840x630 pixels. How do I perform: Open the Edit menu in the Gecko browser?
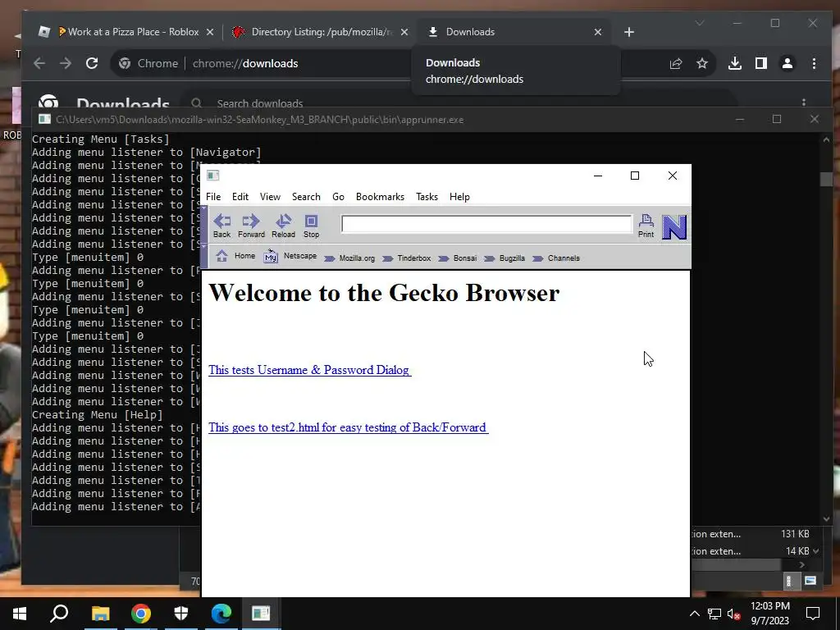[240, 197]
